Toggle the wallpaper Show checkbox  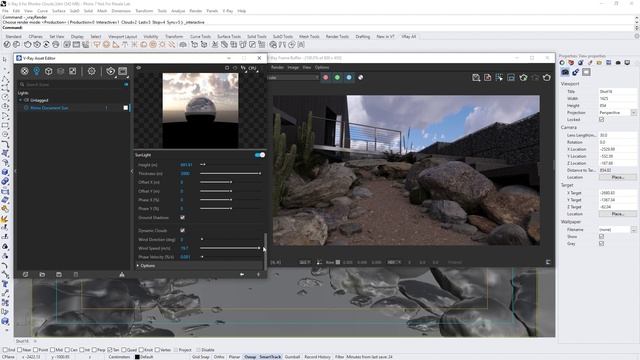[x=601, y=236]
